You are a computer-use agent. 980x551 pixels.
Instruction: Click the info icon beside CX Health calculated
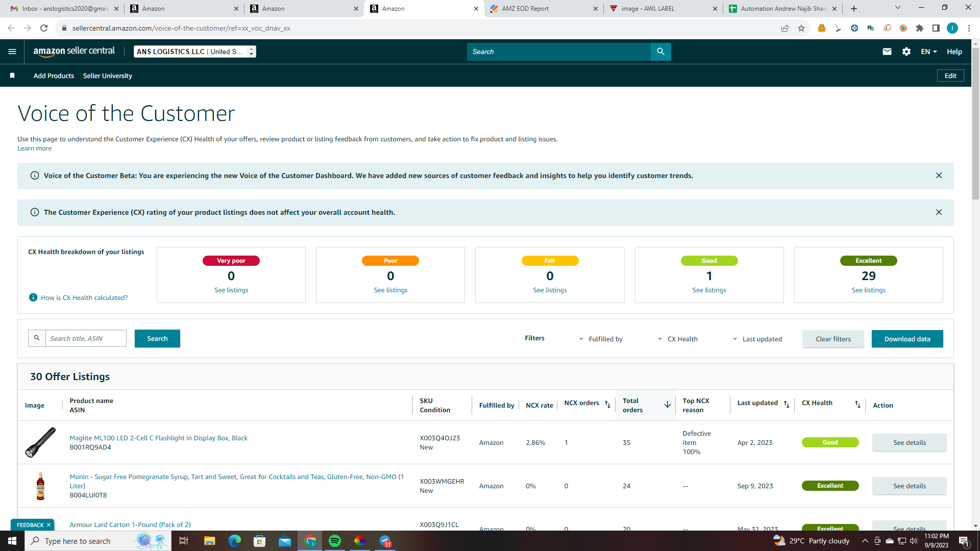tap(33, 297)
